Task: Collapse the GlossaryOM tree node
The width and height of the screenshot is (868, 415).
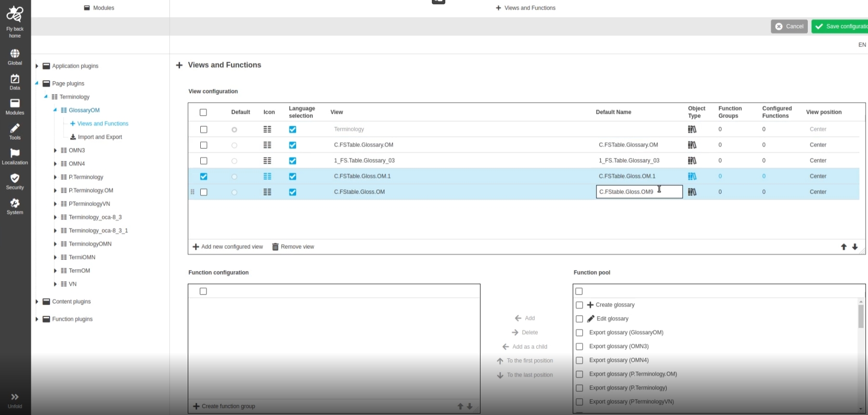Action: click(55, 110)
